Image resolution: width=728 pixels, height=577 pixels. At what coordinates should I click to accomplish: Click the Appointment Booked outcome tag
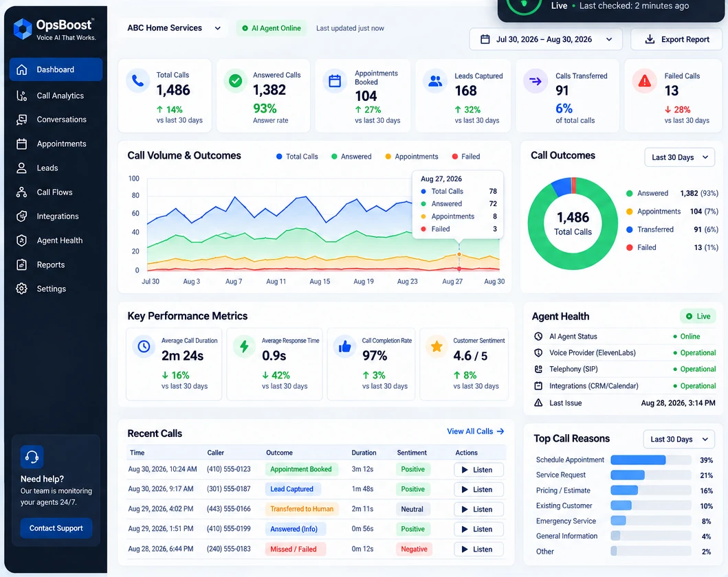coord(301,469)
